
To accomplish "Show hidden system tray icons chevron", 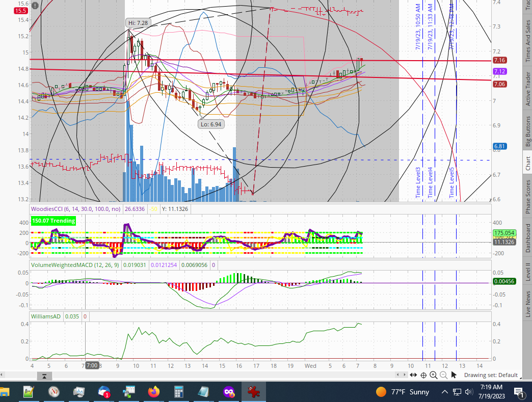I will click(445, 392).
